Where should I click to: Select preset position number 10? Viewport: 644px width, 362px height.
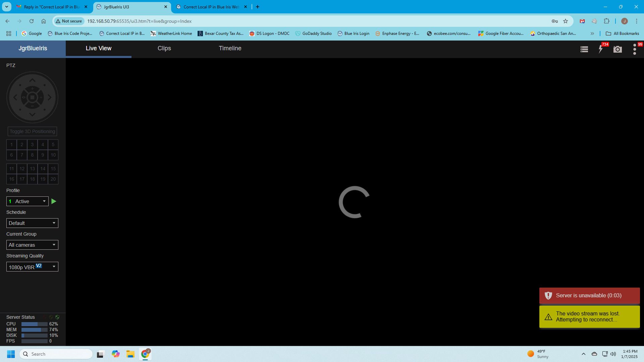tap(53, 155)
